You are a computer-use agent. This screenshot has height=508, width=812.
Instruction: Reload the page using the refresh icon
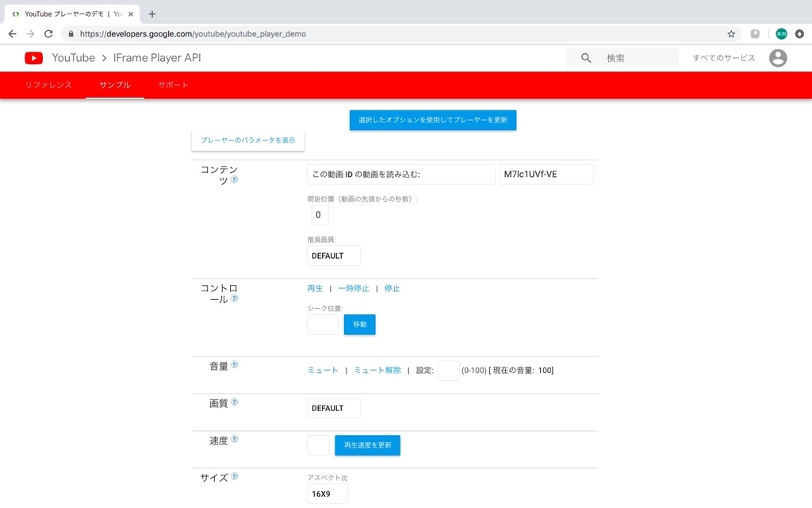pos(48,33)
